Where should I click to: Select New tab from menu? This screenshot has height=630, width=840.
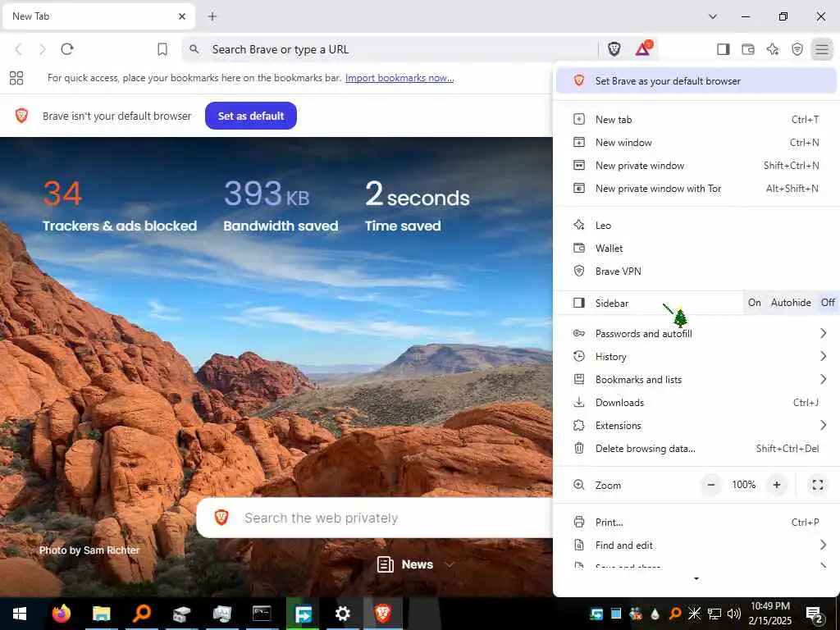tap(696, 120)
